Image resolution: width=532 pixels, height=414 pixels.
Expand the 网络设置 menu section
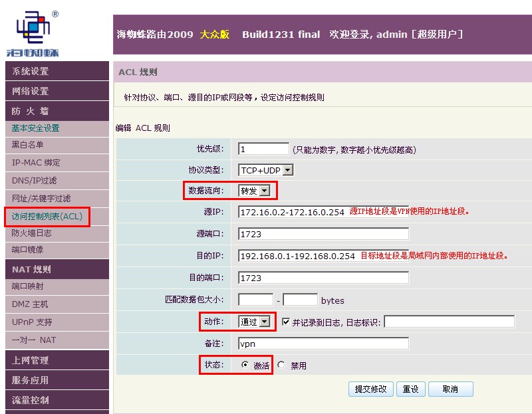57,91
